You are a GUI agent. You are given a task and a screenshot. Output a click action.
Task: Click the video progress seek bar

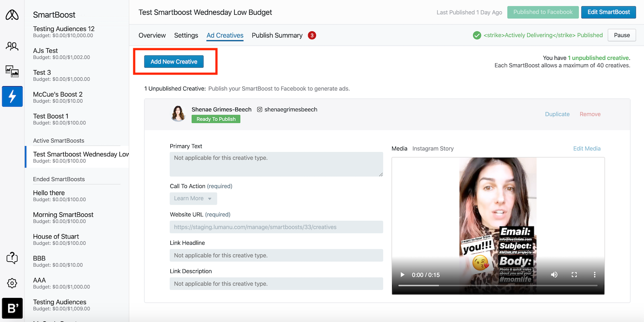[498, 285]
